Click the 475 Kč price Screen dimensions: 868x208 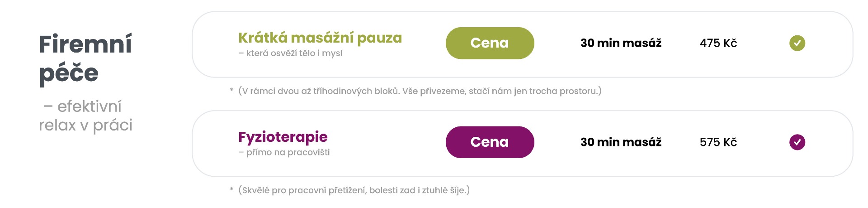718,43
